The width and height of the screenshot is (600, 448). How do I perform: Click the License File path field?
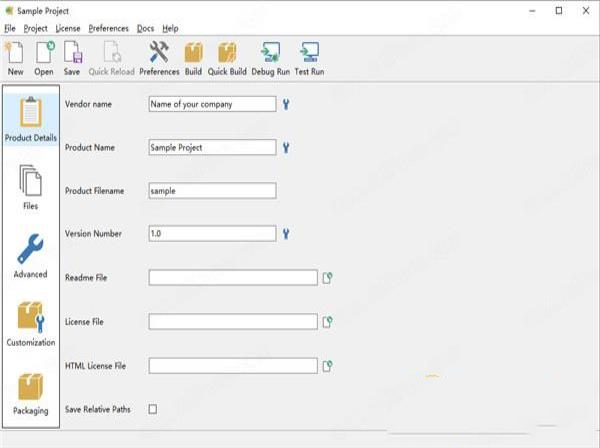[233, 322]
